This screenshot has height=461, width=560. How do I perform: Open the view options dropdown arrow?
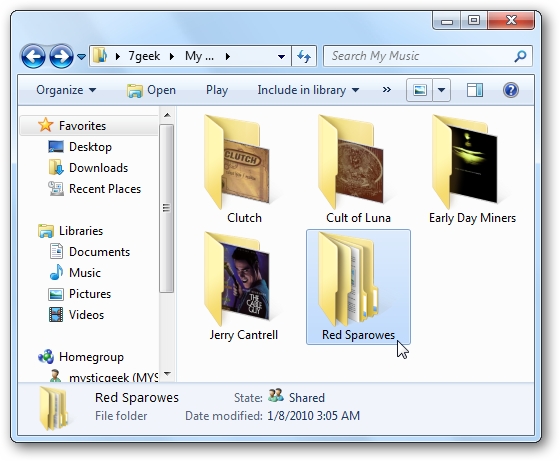[441, 90]
